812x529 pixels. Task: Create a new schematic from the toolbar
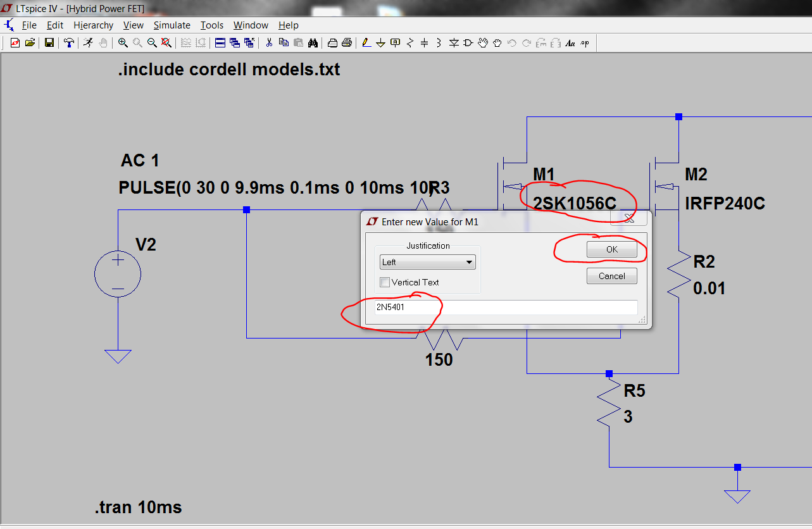15,43
